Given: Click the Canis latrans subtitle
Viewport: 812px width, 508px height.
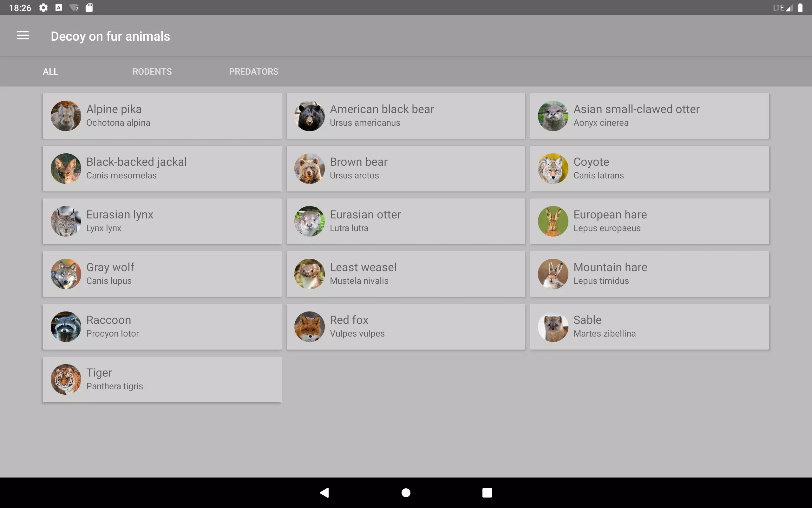Looking at the screenshot, I should (599, 176).
